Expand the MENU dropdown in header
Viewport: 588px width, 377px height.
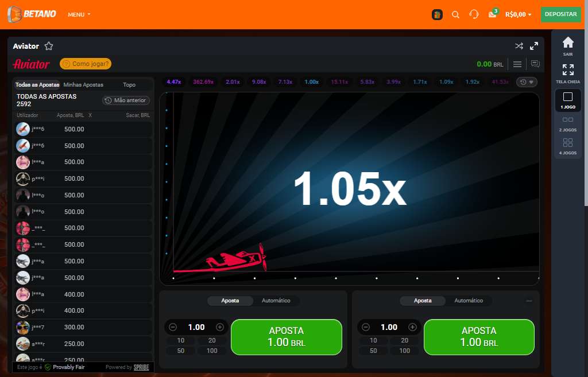pos(79,14)
